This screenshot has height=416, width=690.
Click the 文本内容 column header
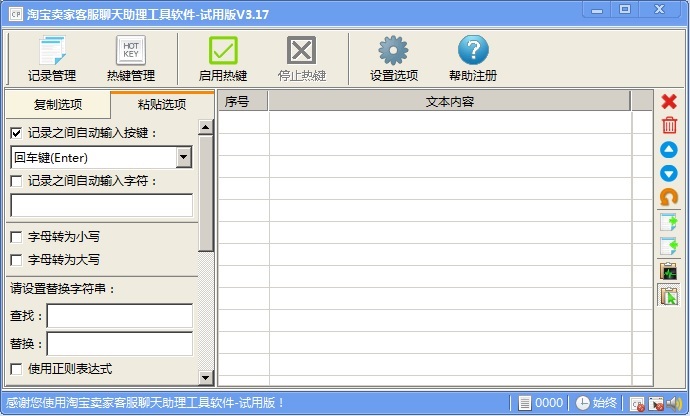[449, 101]
